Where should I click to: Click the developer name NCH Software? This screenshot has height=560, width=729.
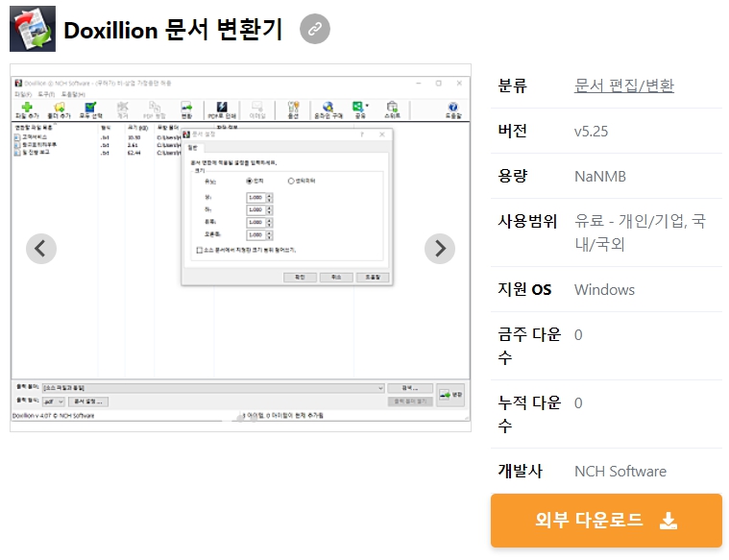pyautogui.click(x=620, y=472)
